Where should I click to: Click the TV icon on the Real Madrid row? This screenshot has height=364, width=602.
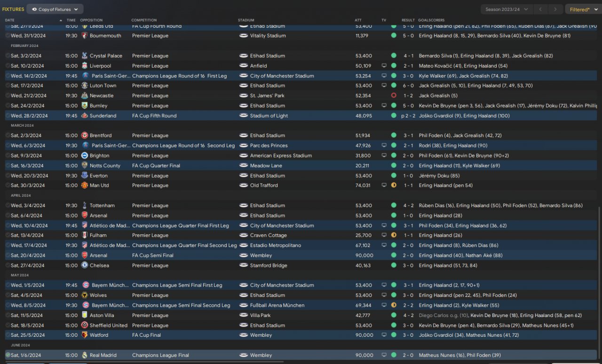(x=384, y=356)
